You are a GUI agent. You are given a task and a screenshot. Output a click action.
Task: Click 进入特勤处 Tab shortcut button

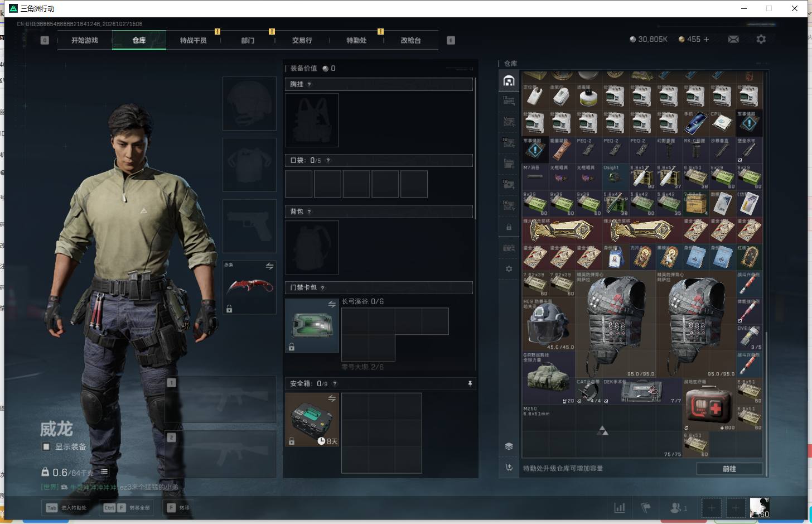point(67,508)
